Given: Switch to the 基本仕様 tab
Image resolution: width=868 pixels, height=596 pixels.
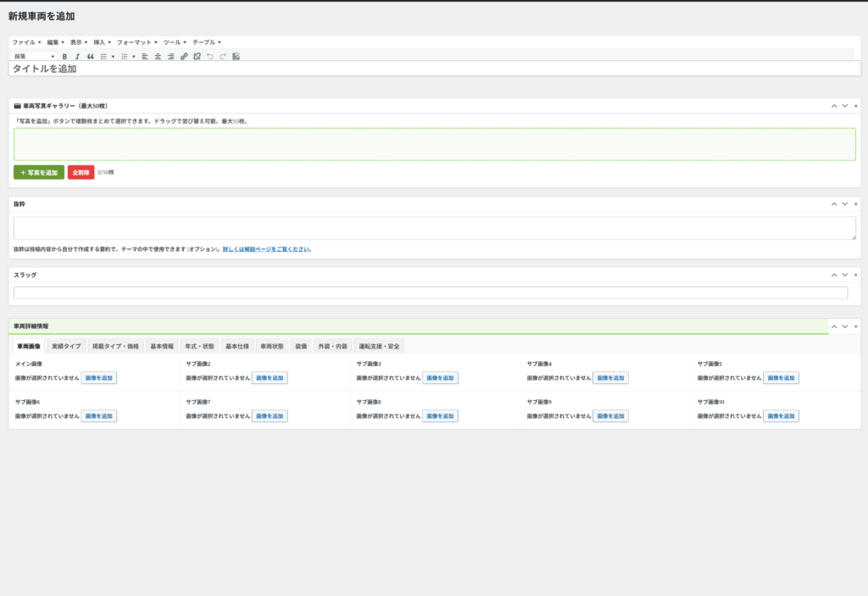Looking at the screenshot, I should (237, 346).
